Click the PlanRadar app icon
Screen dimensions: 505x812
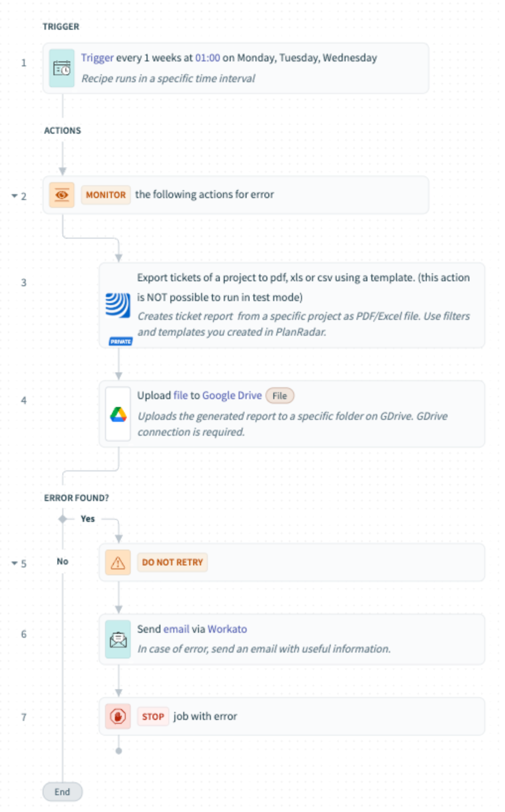[x=118, y=305]
